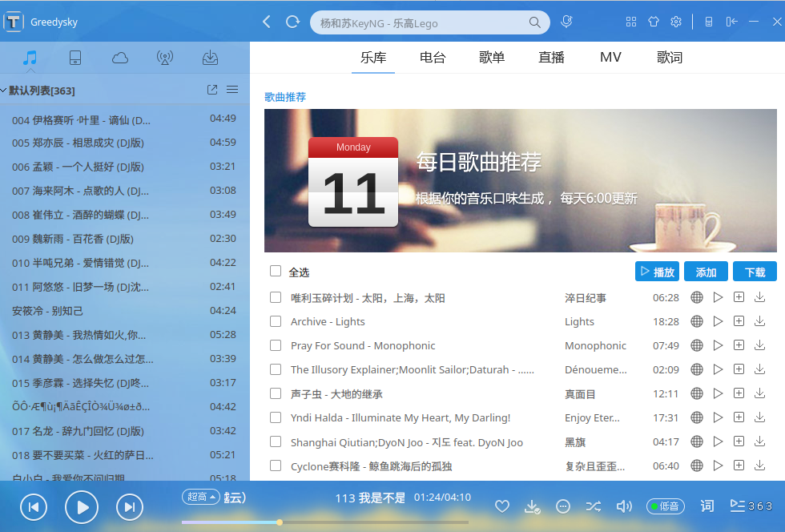Open the local music tab icon
This screenshot has width=785, height=532.
point(30,58)
